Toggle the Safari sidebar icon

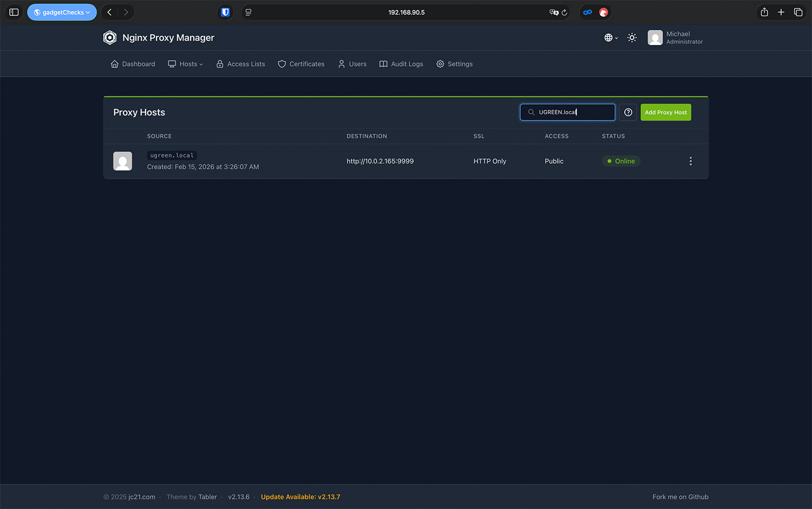tap(14, 12)
